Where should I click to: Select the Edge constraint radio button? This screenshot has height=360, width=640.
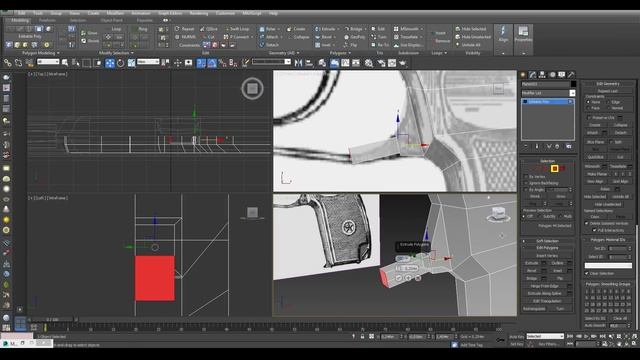[608, 102]
